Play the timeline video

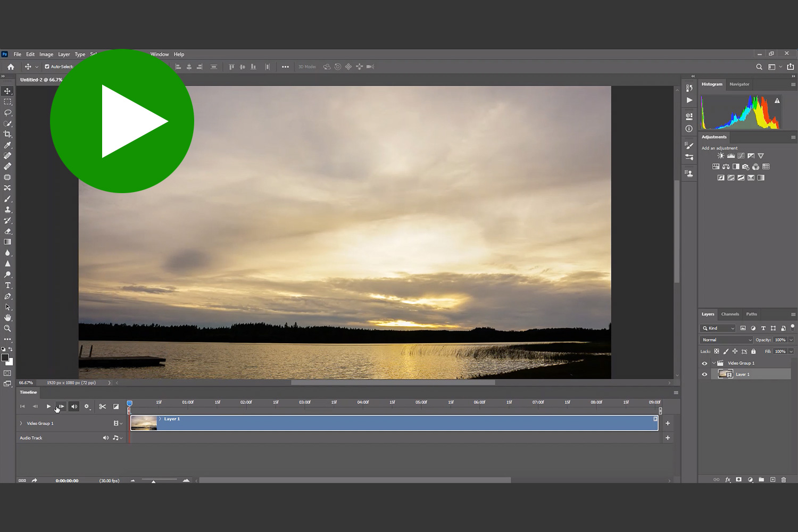pyautogui.click(x=48, y=406)
